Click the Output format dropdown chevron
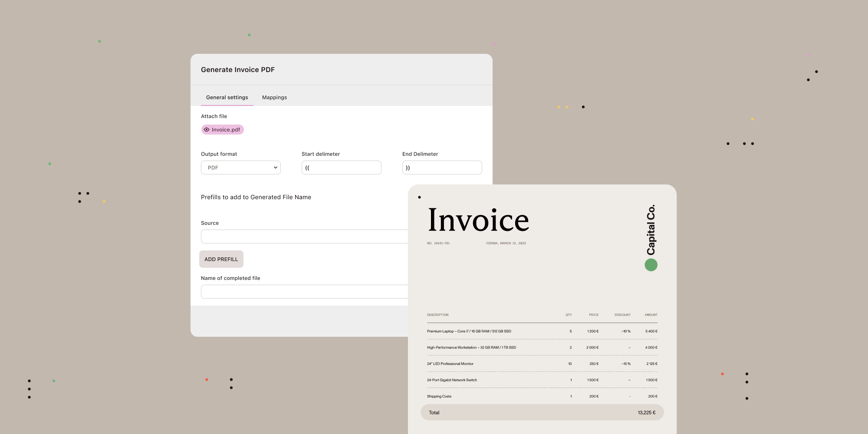This screenshot has width=868, height=434. [275, 167]
